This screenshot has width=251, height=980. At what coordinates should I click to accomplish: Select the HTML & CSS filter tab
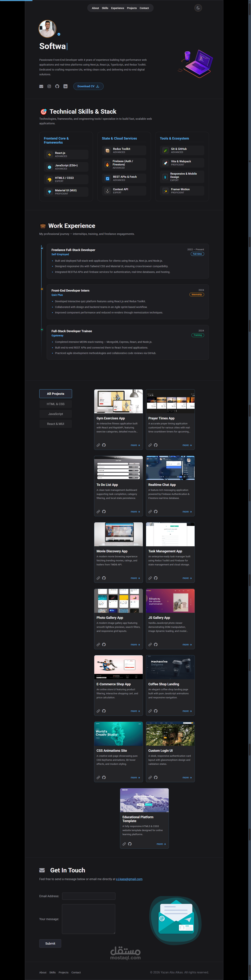[56, 404]
